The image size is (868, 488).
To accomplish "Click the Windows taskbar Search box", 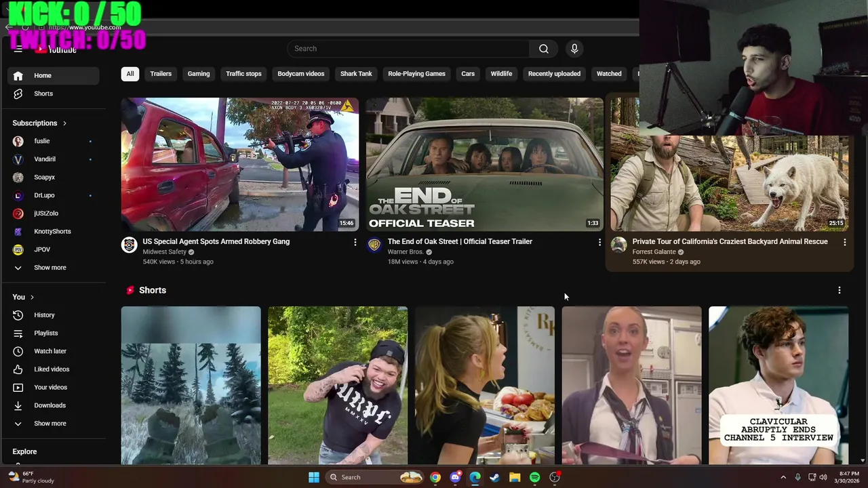I will pos(374,477).
